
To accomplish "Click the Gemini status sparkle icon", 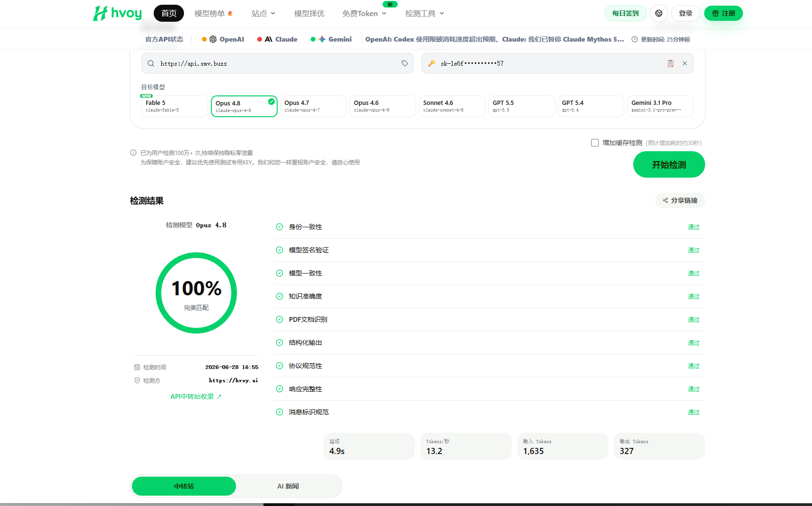I will pyautogui.click(x=322, y=39).
